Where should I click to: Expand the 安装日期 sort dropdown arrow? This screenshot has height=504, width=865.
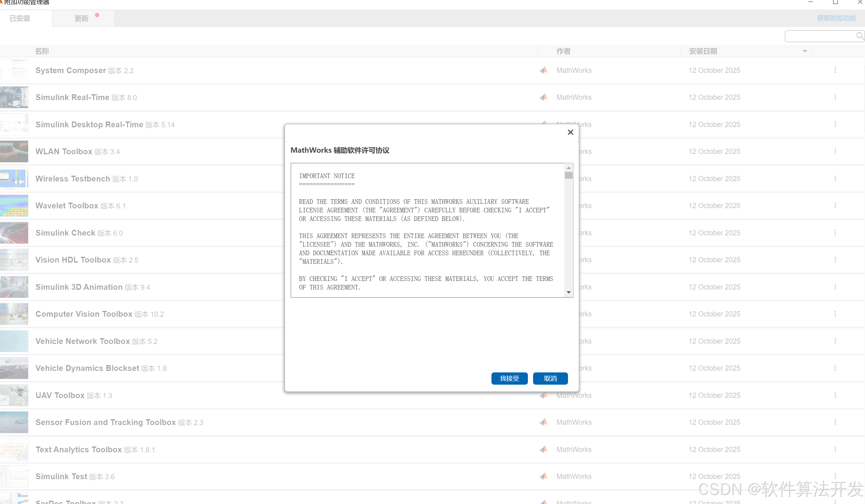[x=805, y=51]
